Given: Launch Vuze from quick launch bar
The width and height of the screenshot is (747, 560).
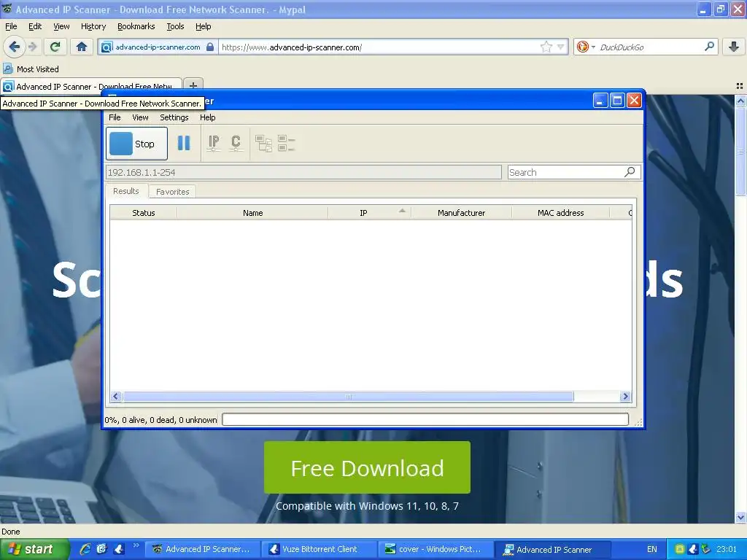Looking at the screenshot, I should [119, 549].
